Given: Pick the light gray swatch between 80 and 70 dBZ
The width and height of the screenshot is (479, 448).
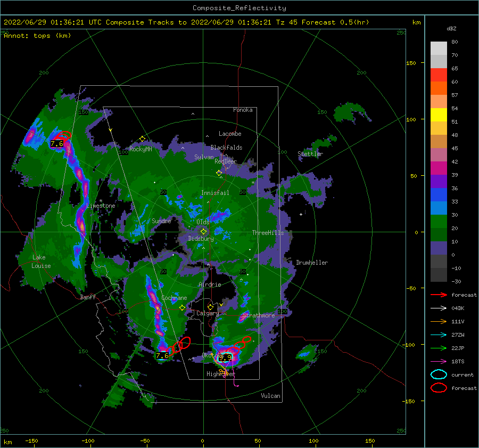Looking at the screenshot, I should pyautogui.click(x=439, y=48).
